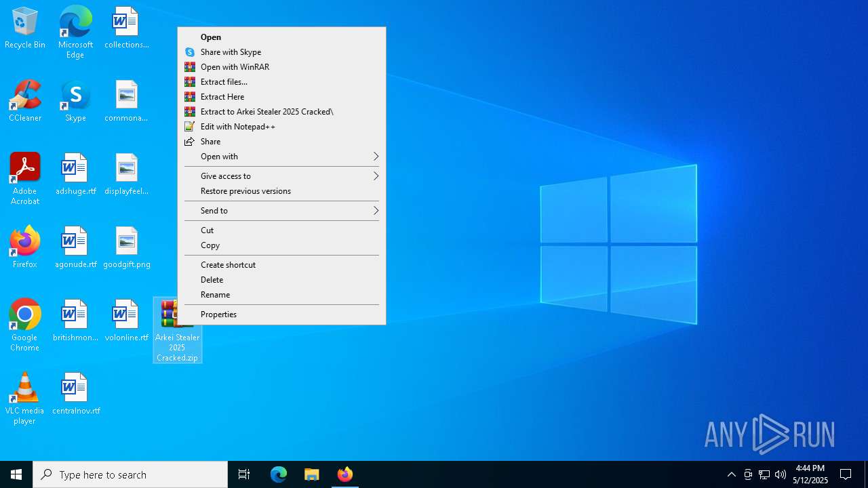Expand the Give access to submenu
Screen dimensions: 868x488
click(281, 176)
